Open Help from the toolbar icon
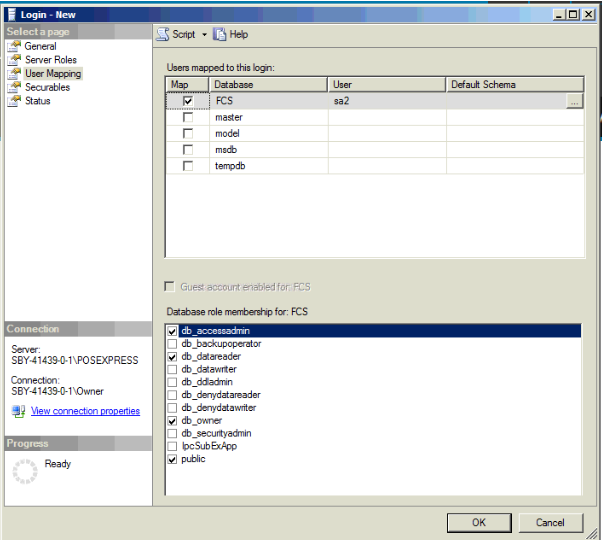Image resolution: width=602 pixels, height=540 pixels. click(x=220, y=34)
